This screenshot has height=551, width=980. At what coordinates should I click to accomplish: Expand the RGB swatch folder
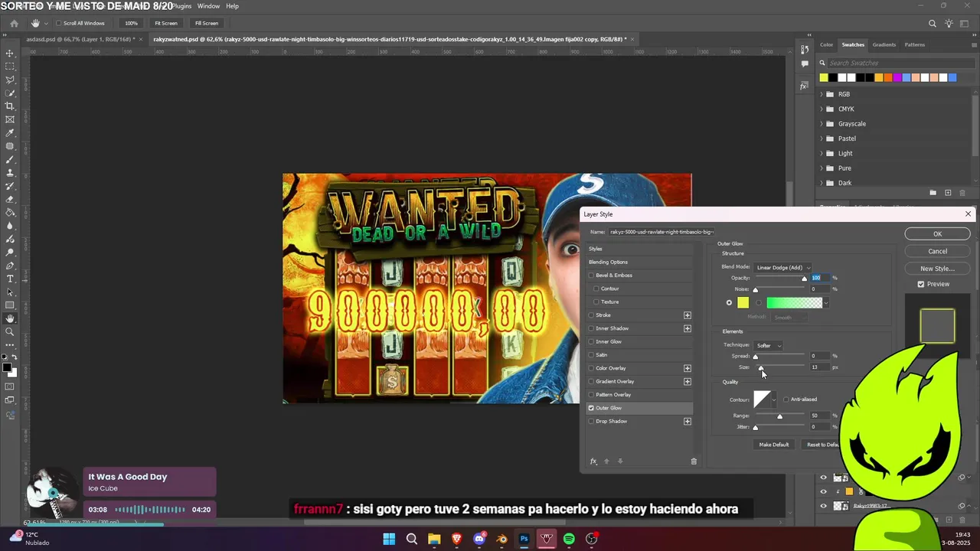822,94
